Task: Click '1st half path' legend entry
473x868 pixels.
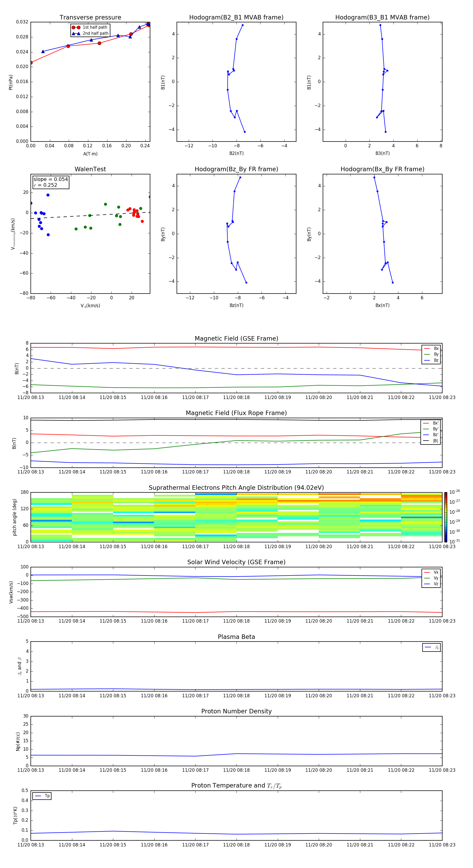Action: [90, 27]
